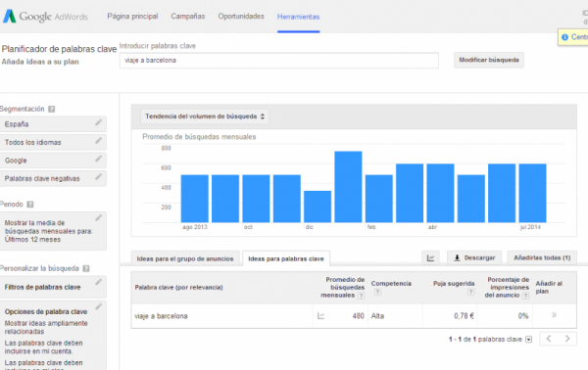Open Herramientas menu
Viewport: 588px width, 370px height.
pos(299,17)
